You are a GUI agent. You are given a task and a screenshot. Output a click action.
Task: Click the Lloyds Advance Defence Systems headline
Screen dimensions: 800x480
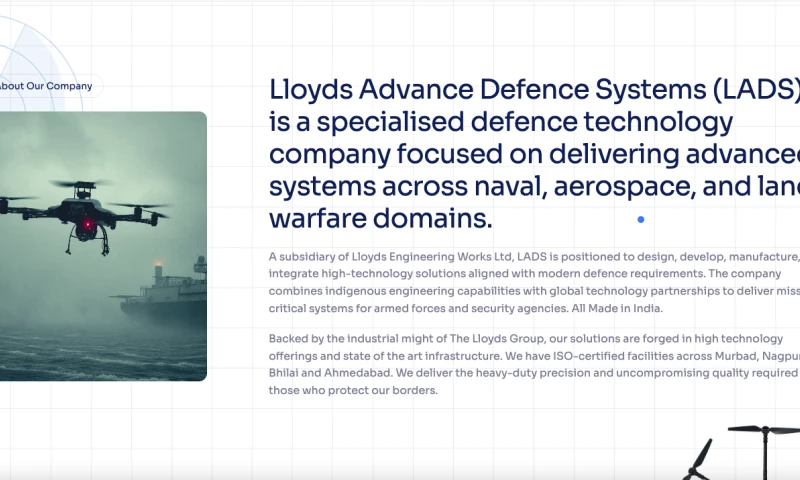click(534, 154)
